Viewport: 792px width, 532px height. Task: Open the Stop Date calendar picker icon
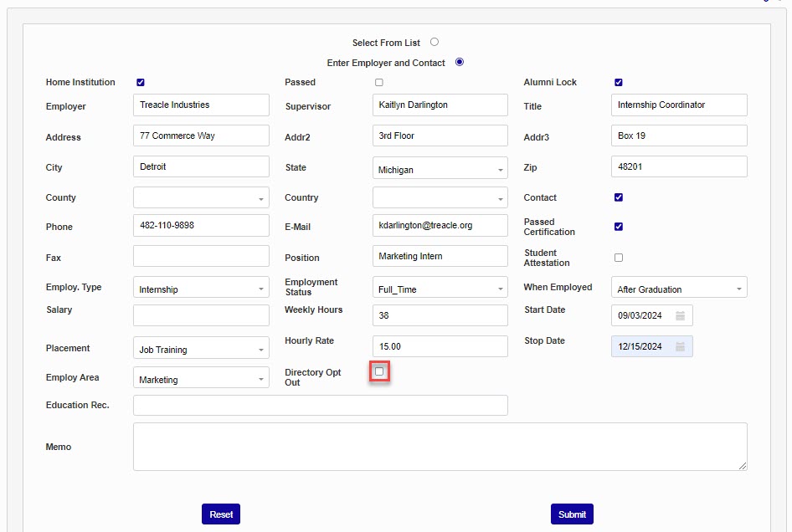pos(681,347)
